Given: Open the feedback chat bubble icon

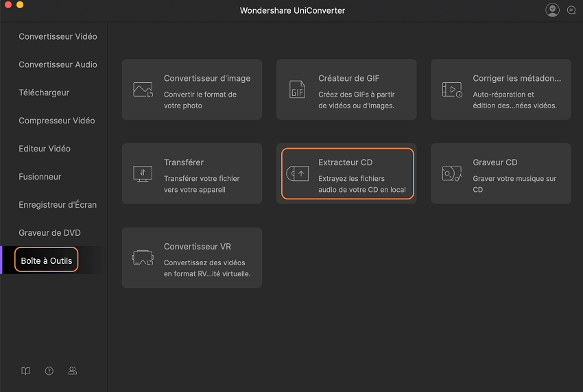Looking at the screenshot, I should click(x=571, y=10).
